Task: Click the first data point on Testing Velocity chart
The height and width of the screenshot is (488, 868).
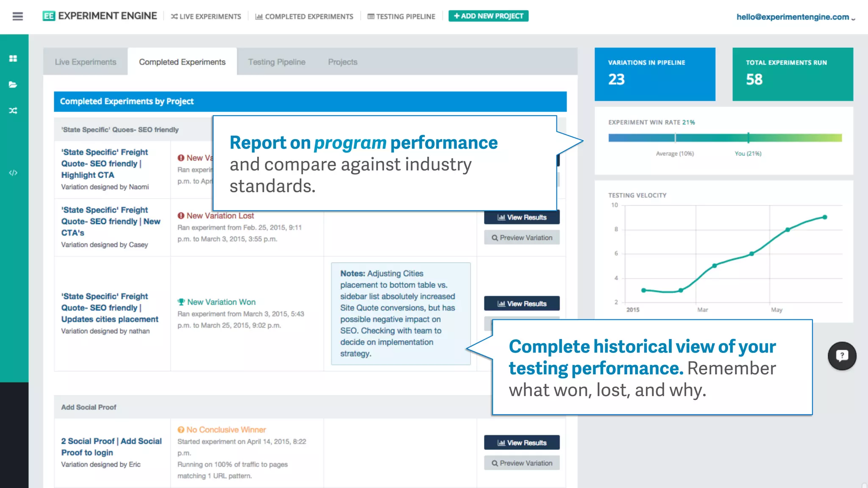Action: pos(643,290)
